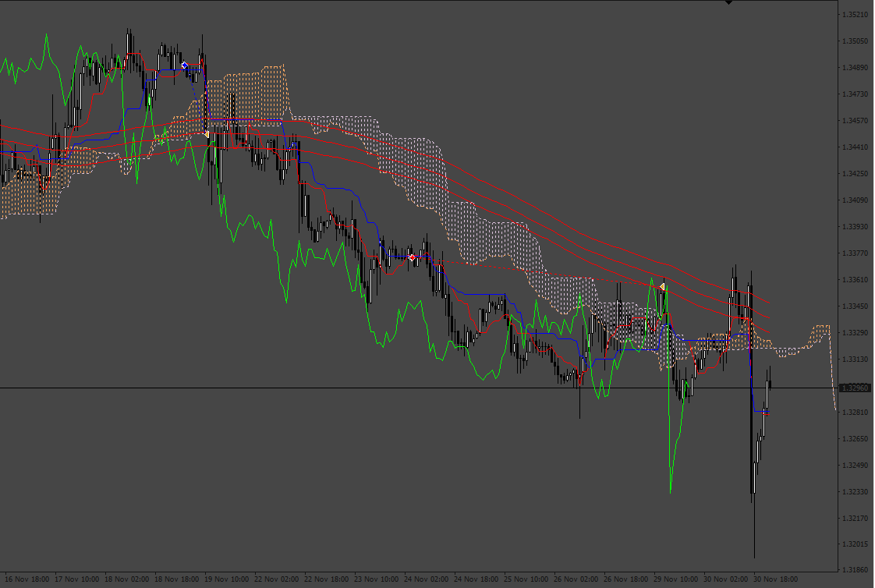Select the 17 Nov 10:00 time label
This screenshot has width=875, height=588.
click(x=77, y=579)
